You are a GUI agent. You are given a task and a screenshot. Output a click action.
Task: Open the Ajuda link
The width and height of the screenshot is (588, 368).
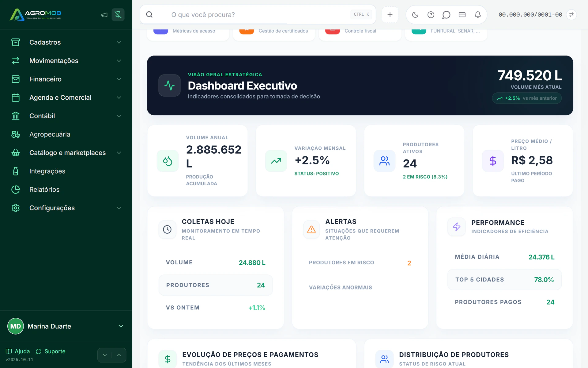(18, 351)
